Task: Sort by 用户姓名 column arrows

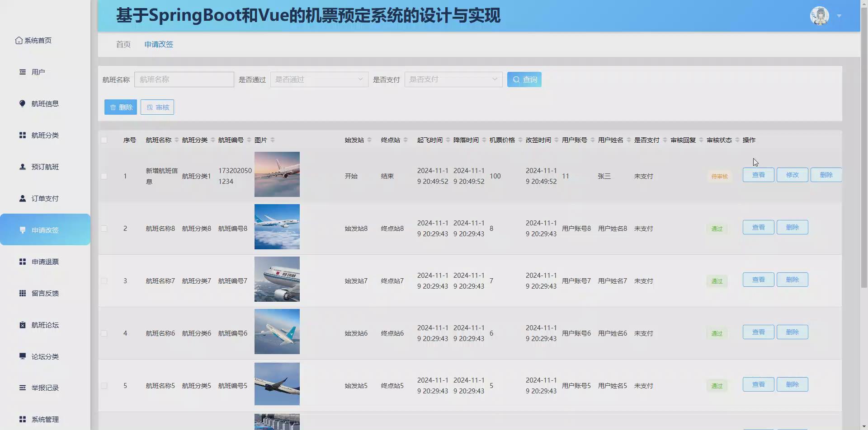Action: pyautogui.click(x=629, y=140)
